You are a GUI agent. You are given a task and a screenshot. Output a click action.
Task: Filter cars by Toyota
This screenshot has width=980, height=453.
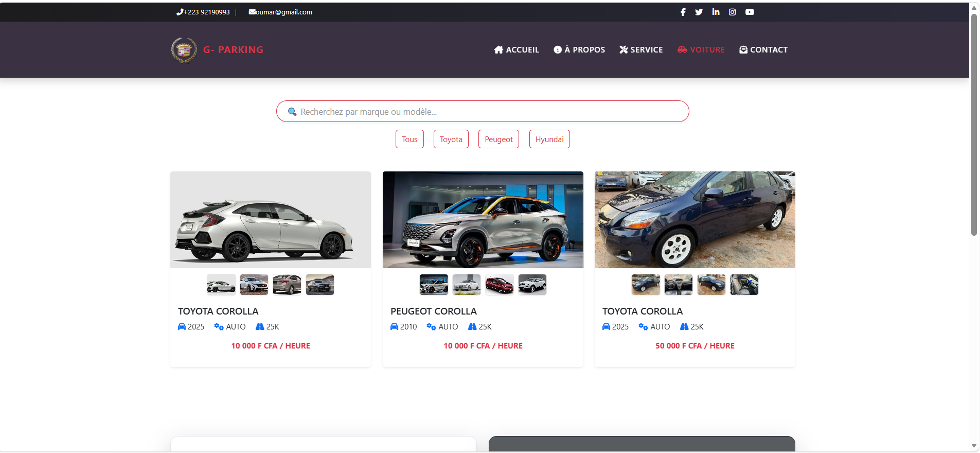(451, 139)
